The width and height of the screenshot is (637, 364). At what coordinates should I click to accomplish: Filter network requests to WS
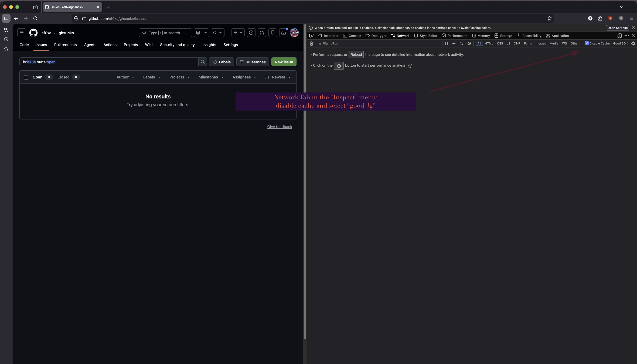pos(564,43)
